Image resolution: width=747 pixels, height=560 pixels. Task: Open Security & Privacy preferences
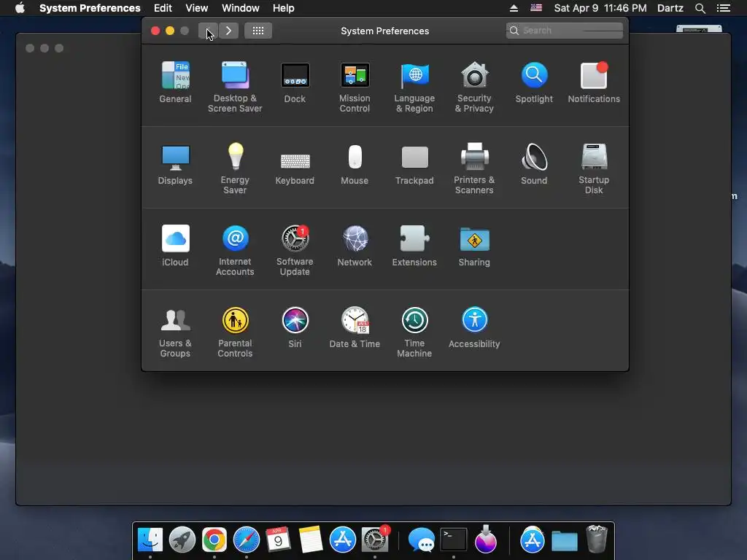pos(474,87)
